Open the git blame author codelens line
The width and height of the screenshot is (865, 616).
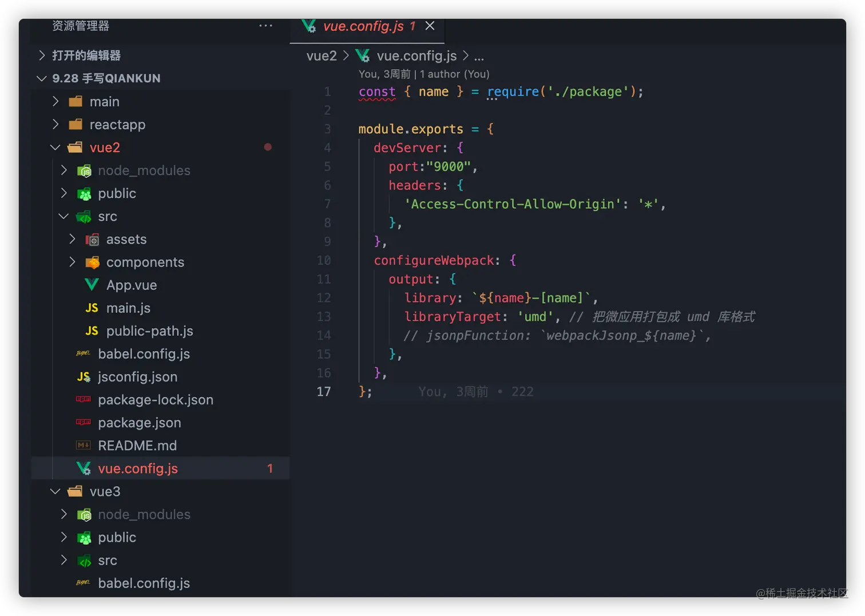click(x=424, y=74)
